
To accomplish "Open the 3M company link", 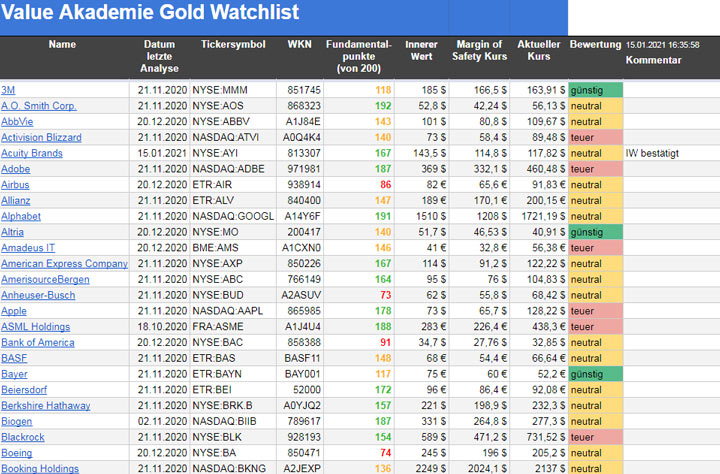I will coord(8,90).
